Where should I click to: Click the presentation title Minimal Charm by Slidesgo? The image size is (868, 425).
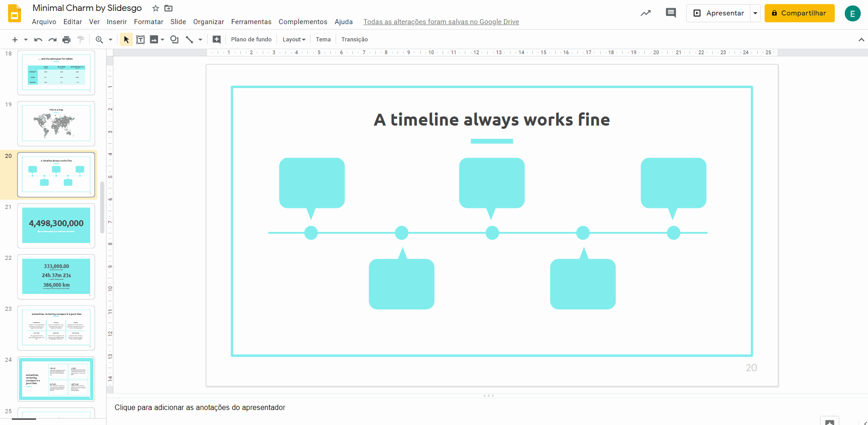click(87, 8)
